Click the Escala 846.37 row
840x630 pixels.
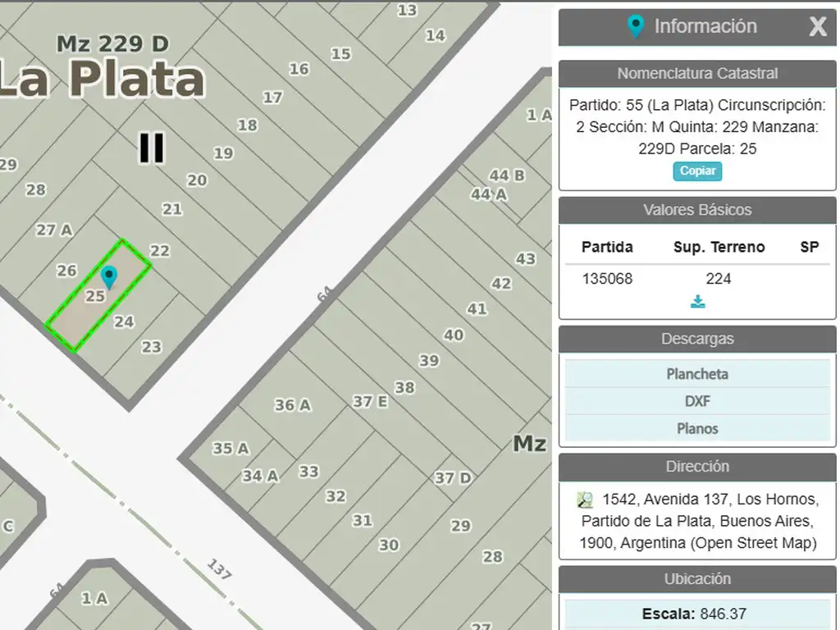[697, 614]
